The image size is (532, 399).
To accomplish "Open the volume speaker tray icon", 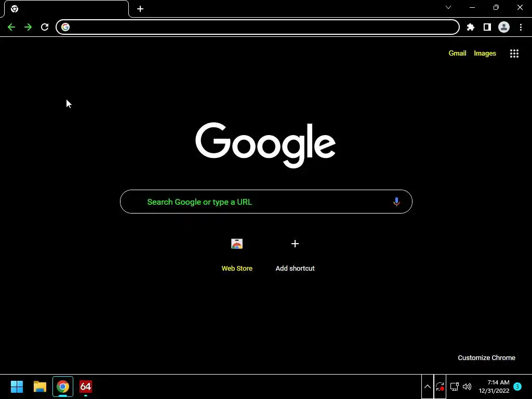I will (467, 387).
